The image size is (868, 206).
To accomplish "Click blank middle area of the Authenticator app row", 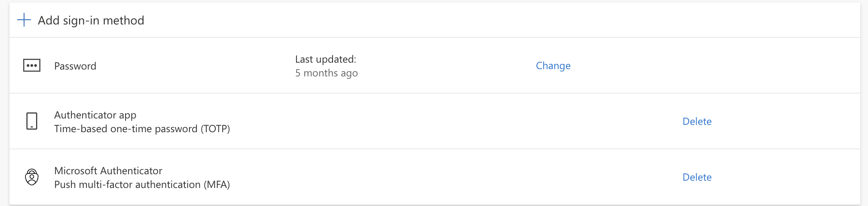I will pos(430,121).
